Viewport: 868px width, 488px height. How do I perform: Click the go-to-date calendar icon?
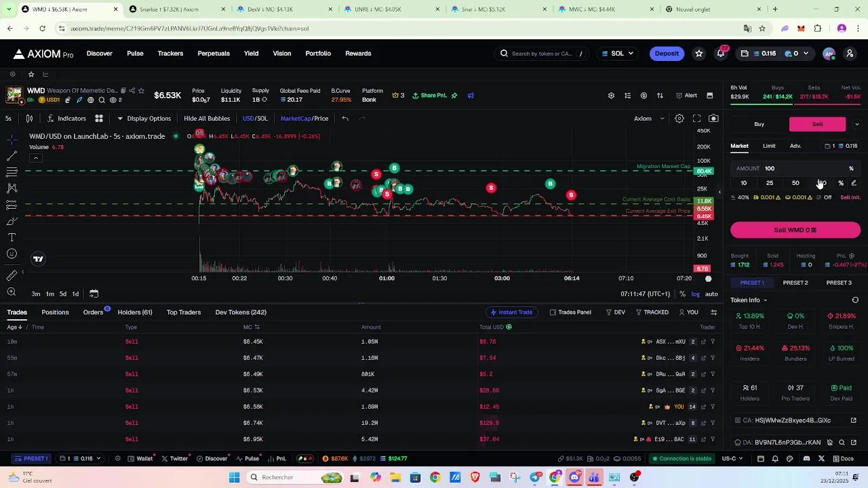[94, 294]
